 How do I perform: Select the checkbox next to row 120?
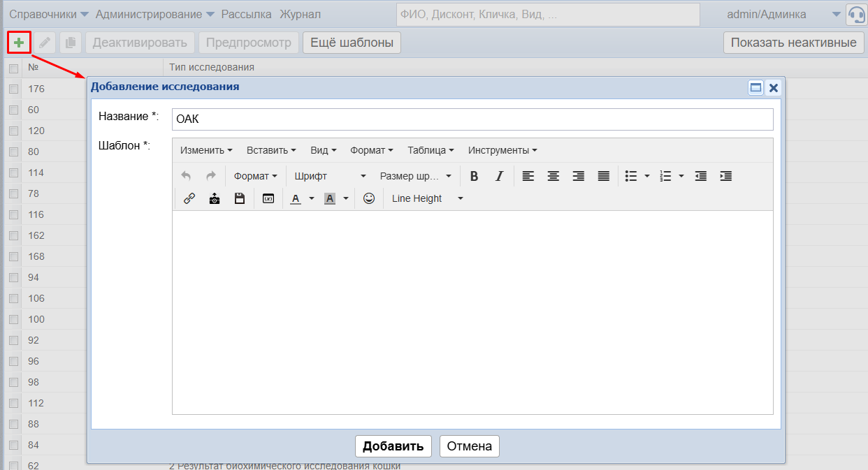click(x=13, y=131)
